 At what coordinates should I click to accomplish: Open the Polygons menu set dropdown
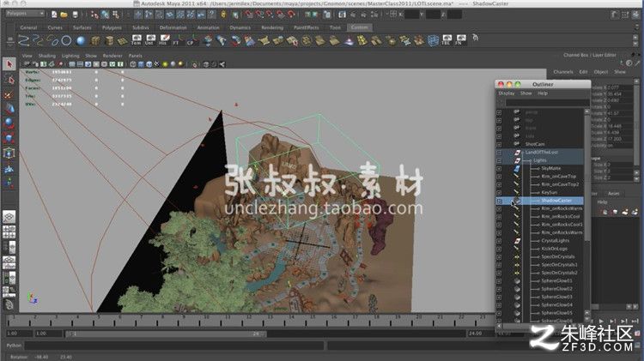[25, 14]
